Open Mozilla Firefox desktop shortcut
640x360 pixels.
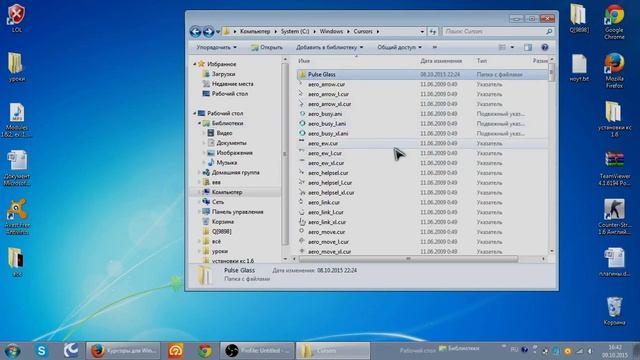tap(614, 71)
